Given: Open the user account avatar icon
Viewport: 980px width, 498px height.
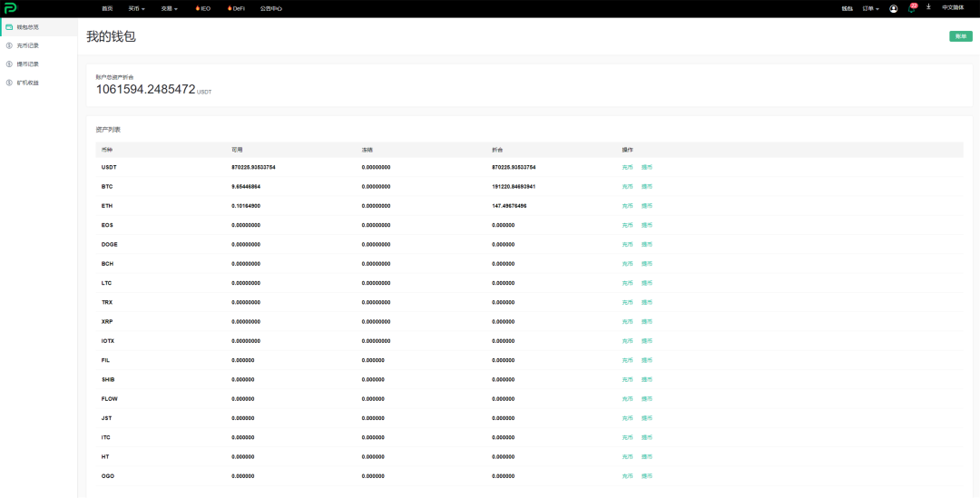Looking at the screenshot, I should tap(893, 9).
